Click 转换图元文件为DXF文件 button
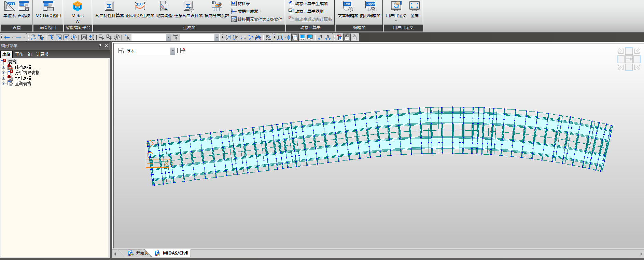Image resolution: width=644 pixels, height=260 pixels. pos(257,19)
